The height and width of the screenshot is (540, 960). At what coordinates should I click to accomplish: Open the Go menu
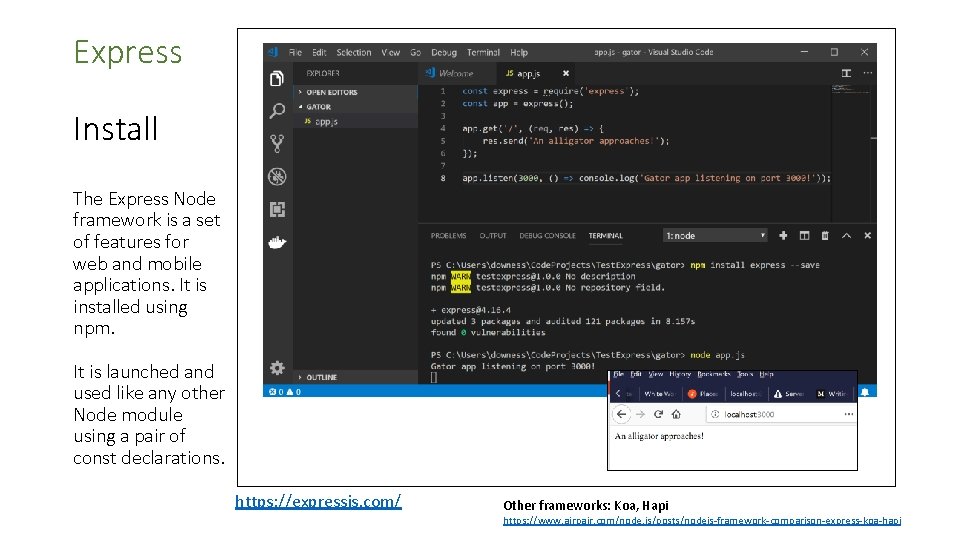(416, 53)
